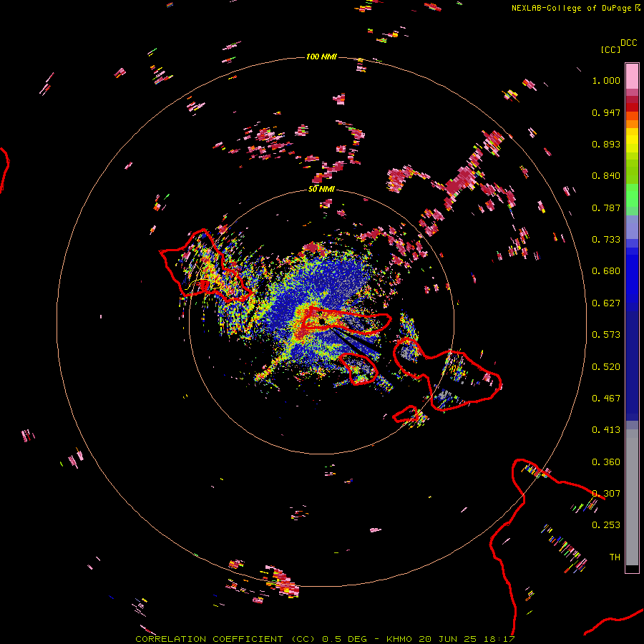Click the DCC label above the color scale
Image resolution: width=644 pixels, height=644 pixels.
pos(629,43)
